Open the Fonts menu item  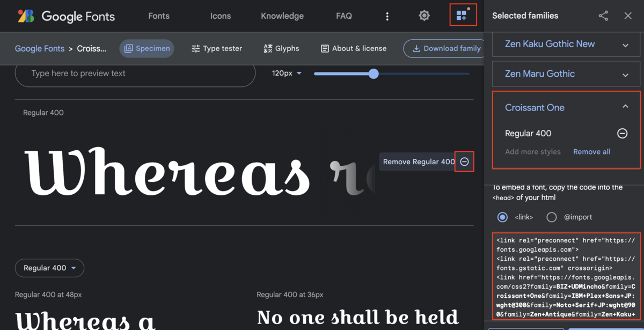coord(159,16)
